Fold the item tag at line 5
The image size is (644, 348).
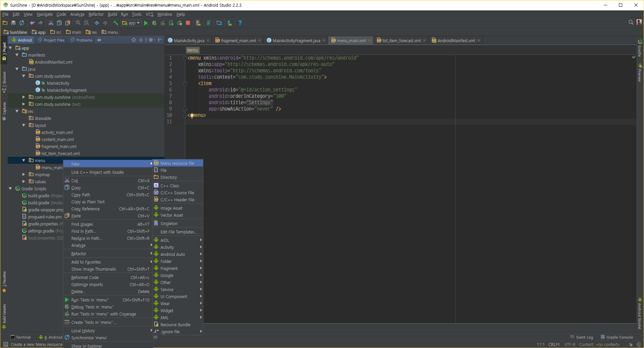tap(185, 83)
